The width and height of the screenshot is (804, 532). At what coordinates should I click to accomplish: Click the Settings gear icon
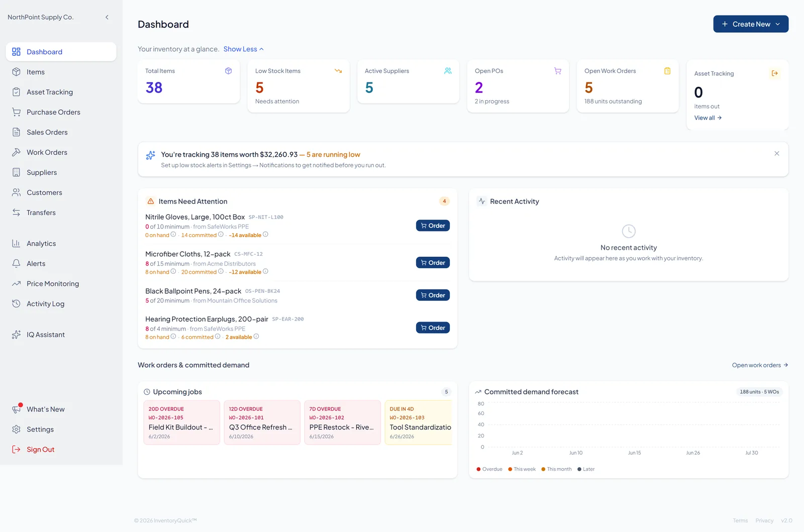[x=16, y=429]
